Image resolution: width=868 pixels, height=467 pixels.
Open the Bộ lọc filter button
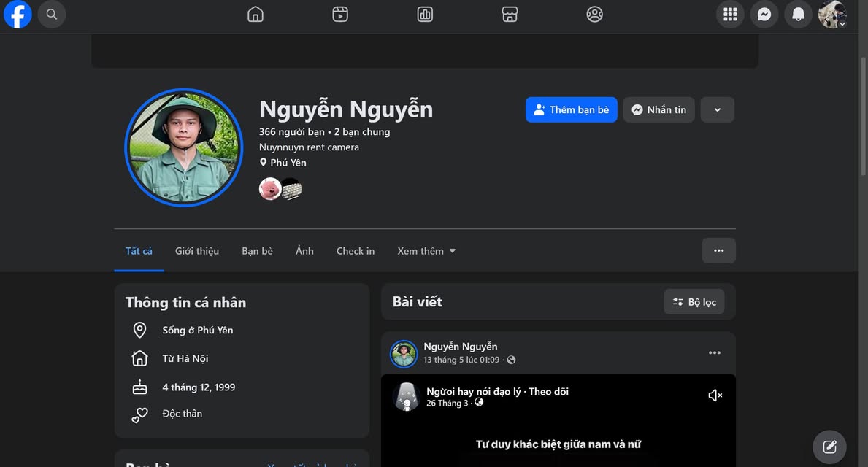pos(694,301)
